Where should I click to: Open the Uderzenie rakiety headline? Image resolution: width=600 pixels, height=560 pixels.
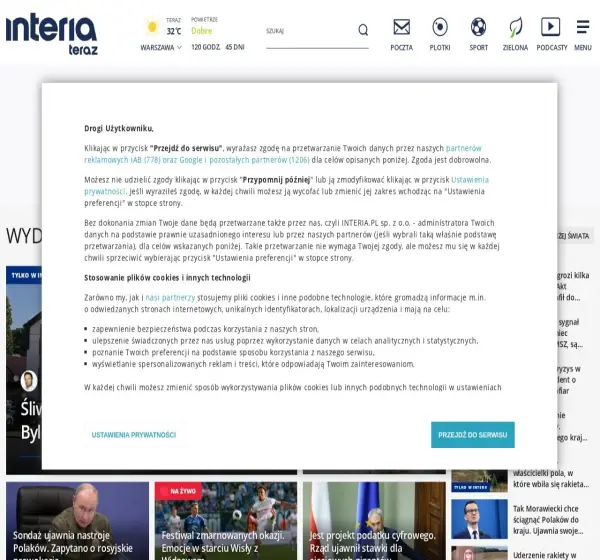(545, 555)
